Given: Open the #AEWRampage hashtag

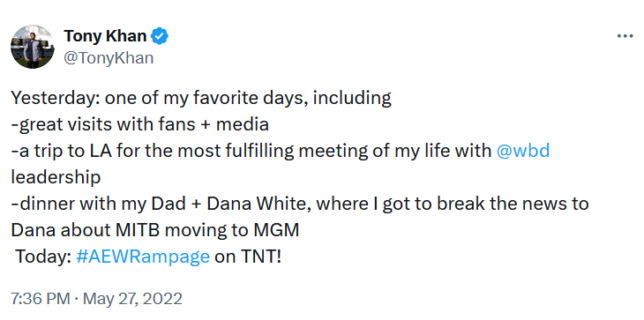Looking at the screenshot, I should 143,257.
